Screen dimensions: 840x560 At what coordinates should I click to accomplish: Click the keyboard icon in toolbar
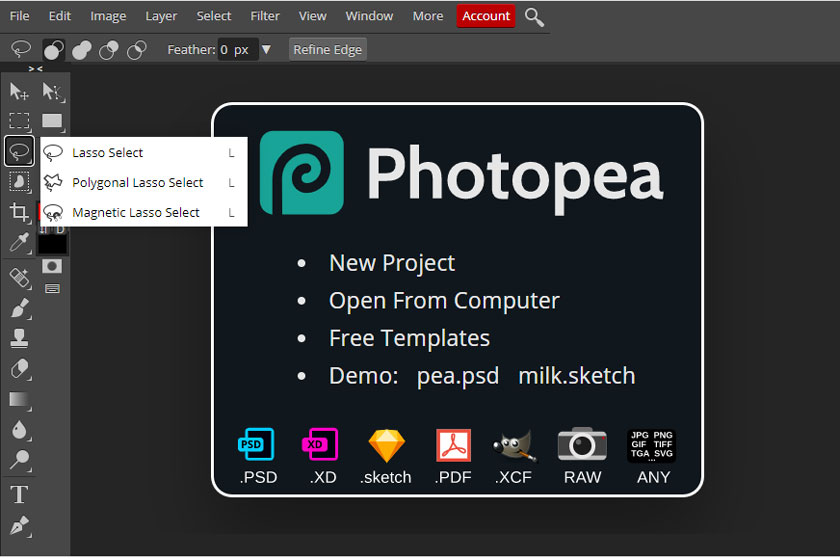coord(52,289)
